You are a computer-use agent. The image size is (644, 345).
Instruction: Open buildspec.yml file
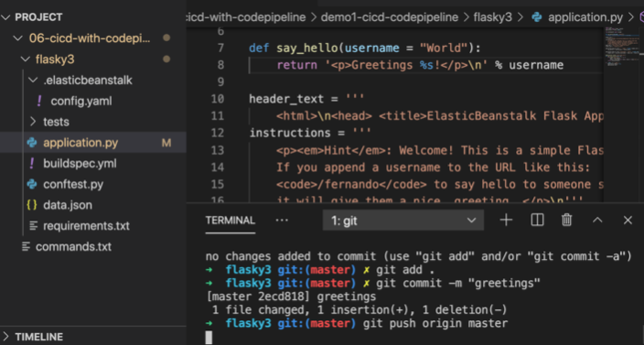click(80, 164)
